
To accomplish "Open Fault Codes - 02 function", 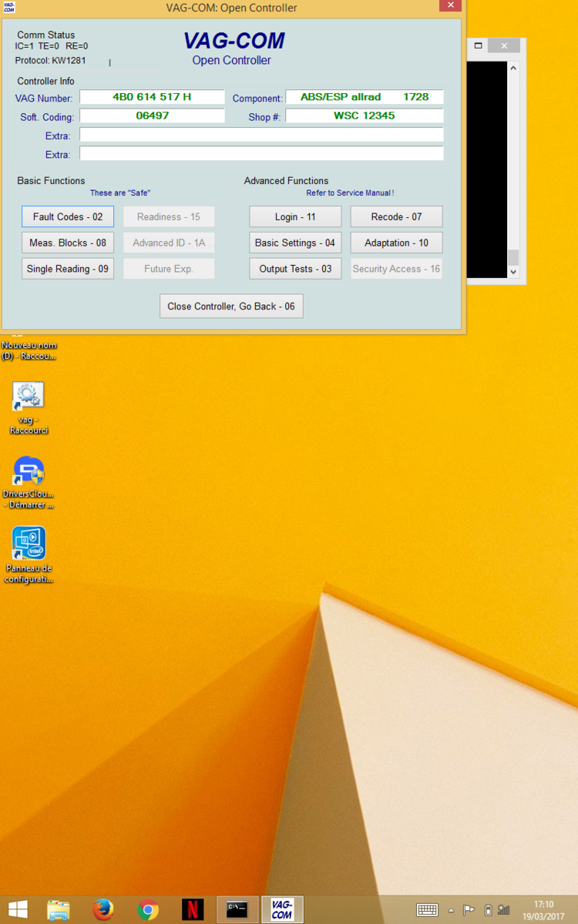I will pyautogui.click(x=68, y=217).
